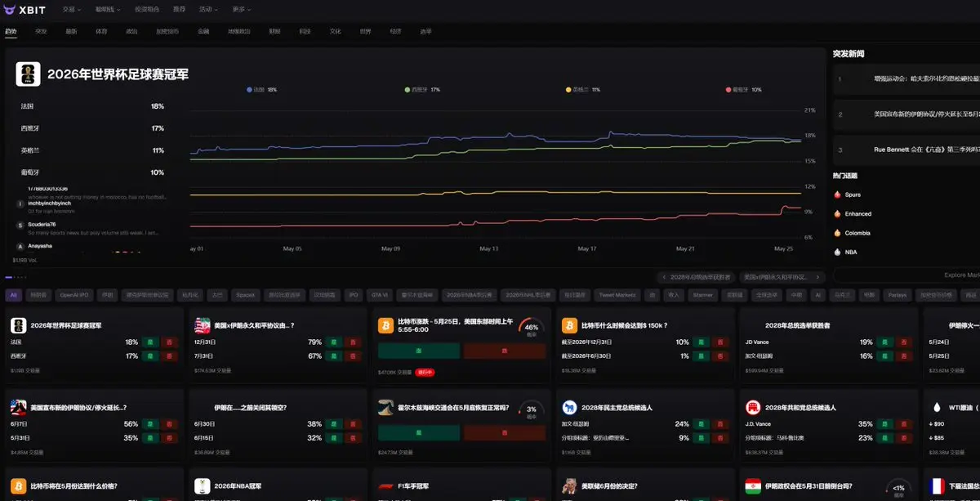Switch to the 金融 category tab
980x501 pixels.
(x=203, y=31)
